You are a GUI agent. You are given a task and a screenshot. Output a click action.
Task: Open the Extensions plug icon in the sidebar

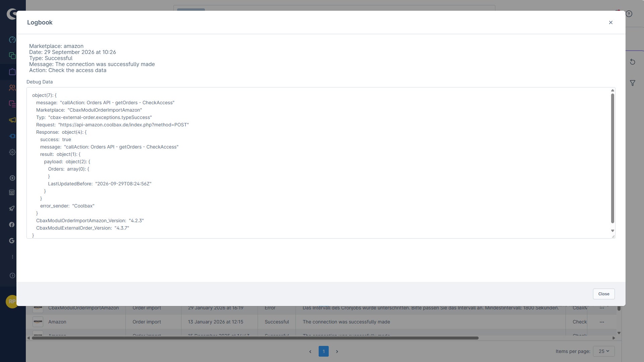12,136
